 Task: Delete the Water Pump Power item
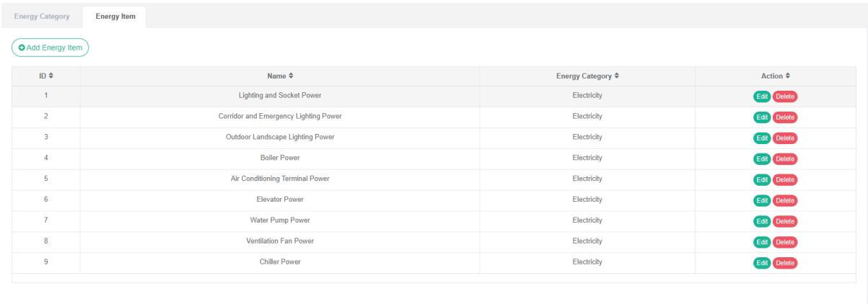click(x=785, y=222)
